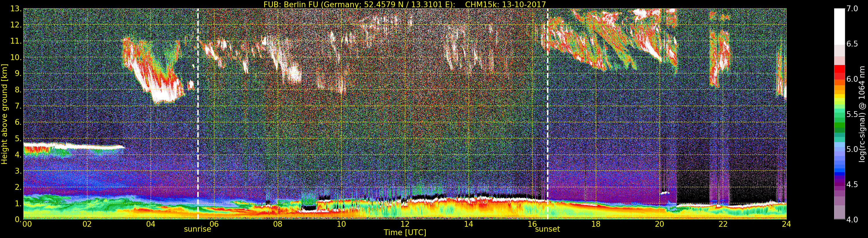Click the 'sunrise' label below the axis

198,229
